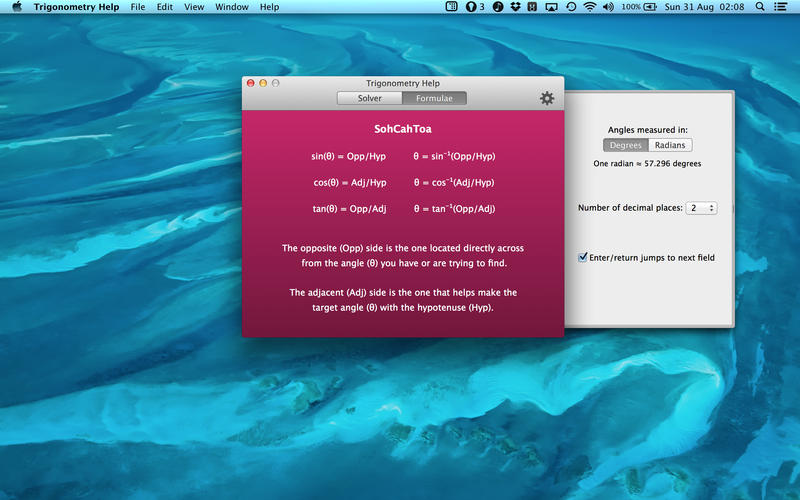Toggle Enter/return jumps to next field
The image size is (800, 500).
coord(584,258)
